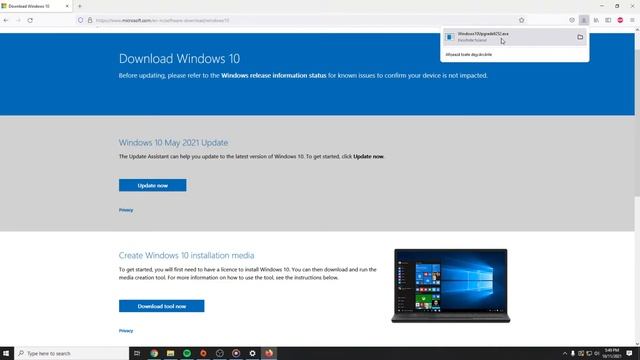Screen dimensions: 640x360
Task: Go back with the browser back arrow
Action: pos(6,20)
